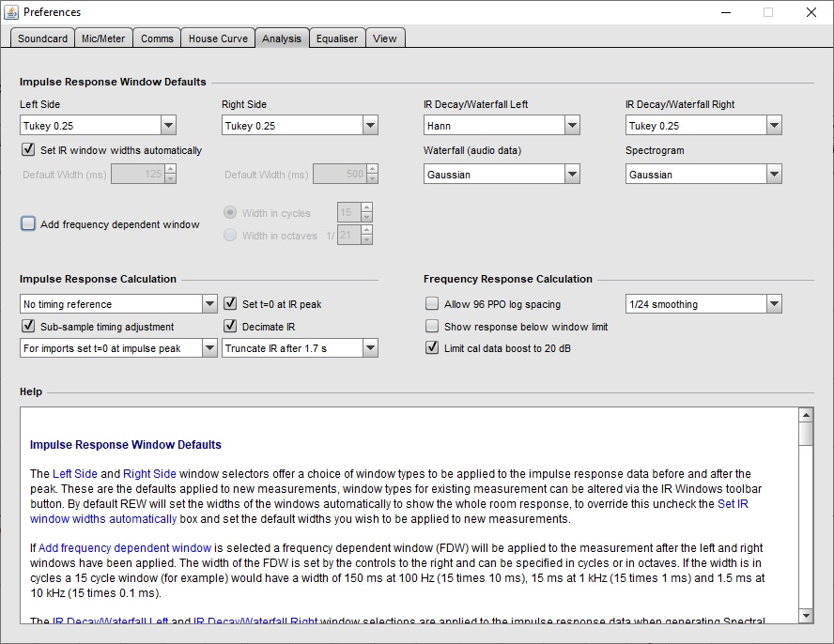Open the No timing reference dropdown
The height and width of the screenshot is (644, 834).
(118, 304)
